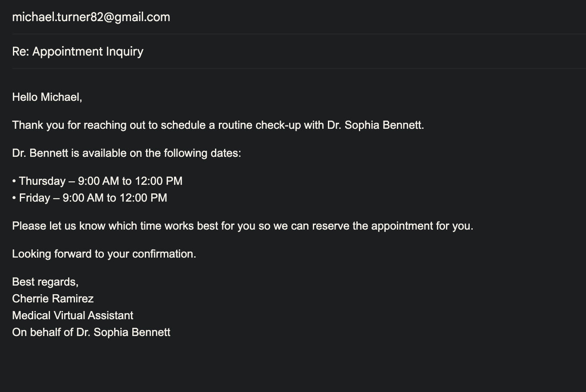Click the 'On behalf of Dr. Sophia Bennett' line
Screen dimensions: 586x392
pyautogui.click(x=91, y=333)
